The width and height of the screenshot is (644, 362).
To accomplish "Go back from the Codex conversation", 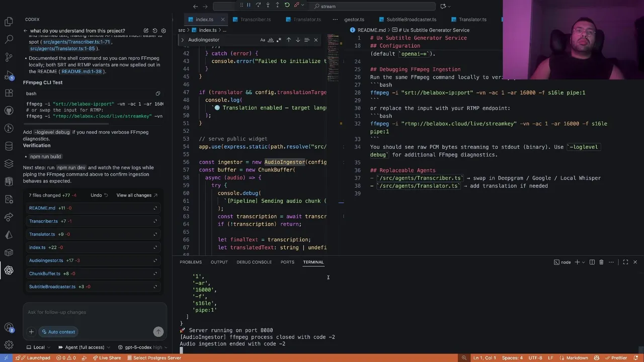I will (x=25, y=31).
